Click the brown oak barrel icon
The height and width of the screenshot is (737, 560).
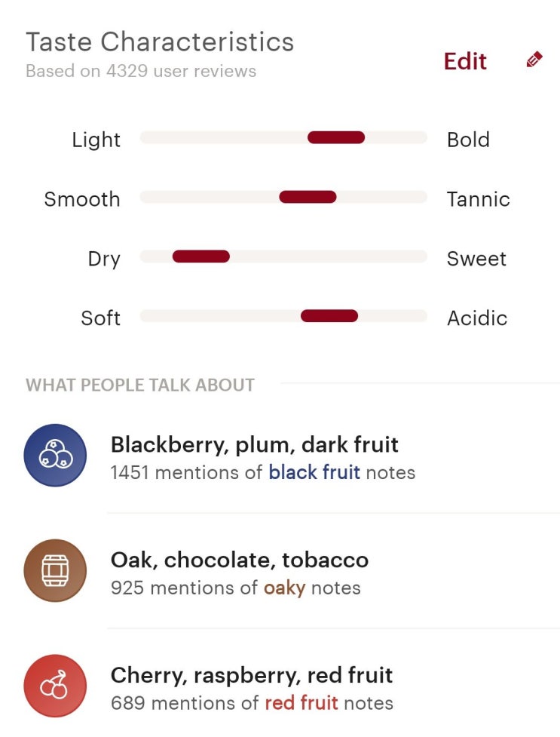tap(55, 570)
